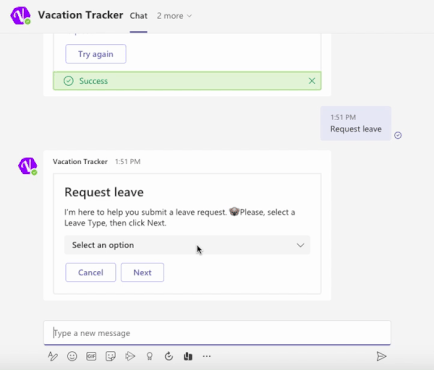Open more messaging extensions ellipsis
Image resolution: width=434 pixels, height=370 pixels.
pyautogui.click(x=207, y=356)
